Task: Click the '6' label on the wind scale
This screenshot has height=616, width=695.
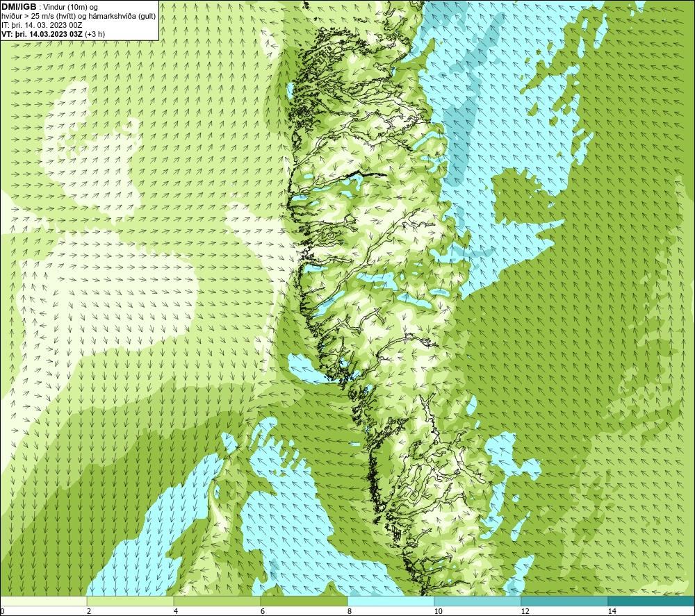Action: pyautogui.click(x=263, y=612)
